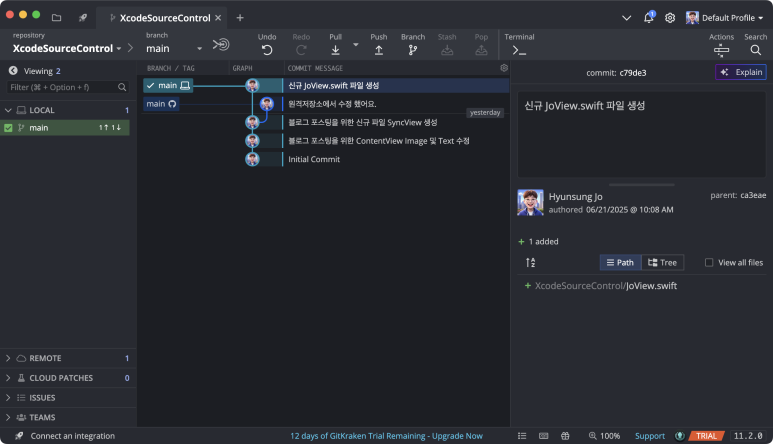
Task: Switch file list to Path view
Action: pyautogui.click(x=620, y=263)
